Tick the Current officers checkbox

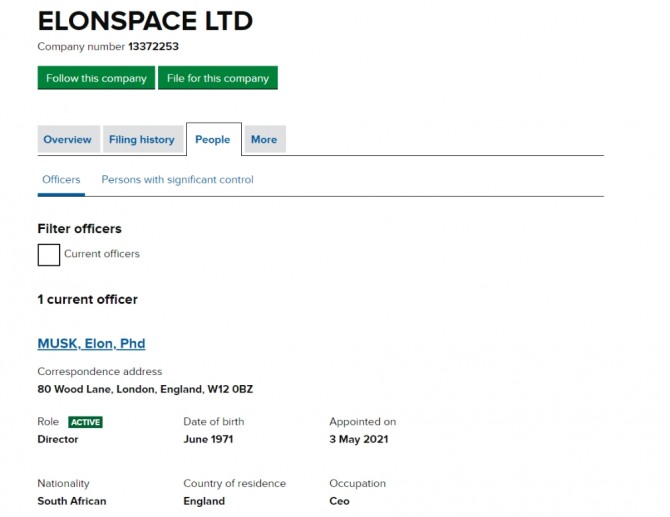tap(49, 255)
